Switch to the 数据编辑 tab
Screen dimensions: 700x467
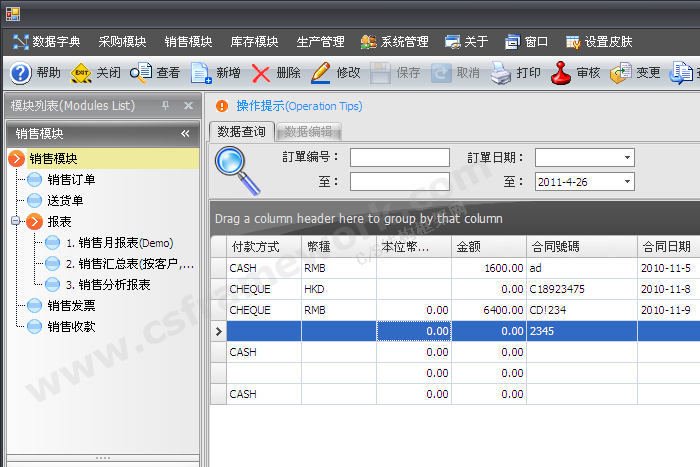click(308, 131)
